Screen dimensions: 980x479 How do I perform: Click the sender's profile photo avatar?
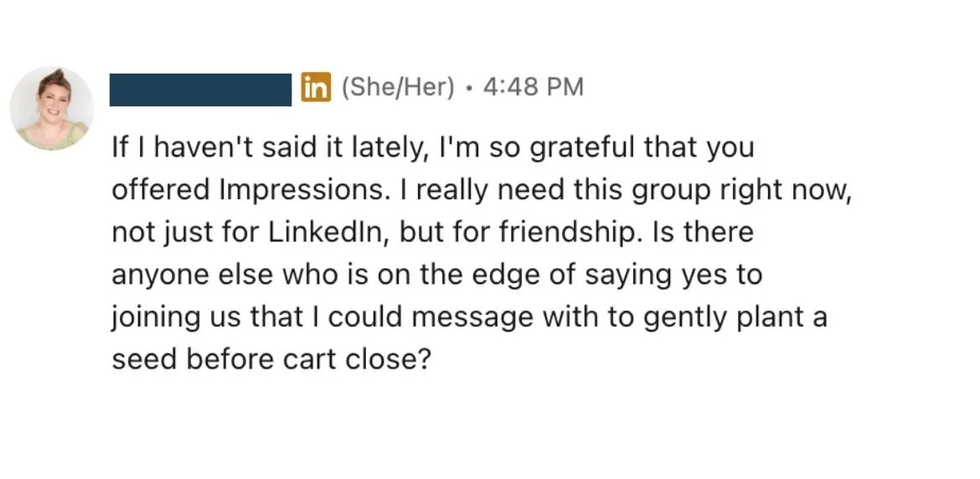[50, 109]
